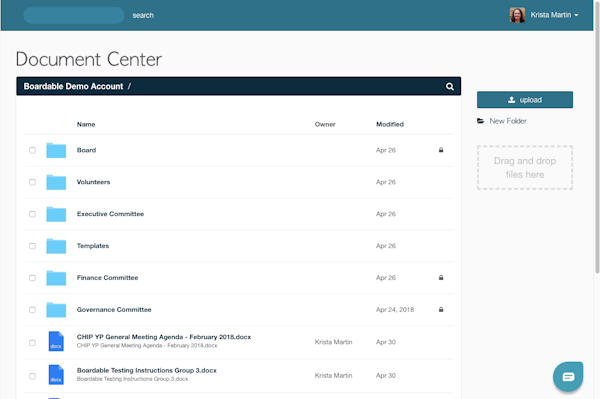Click the Owner column header
The image size is (600, 399).
tap(325, 124)
